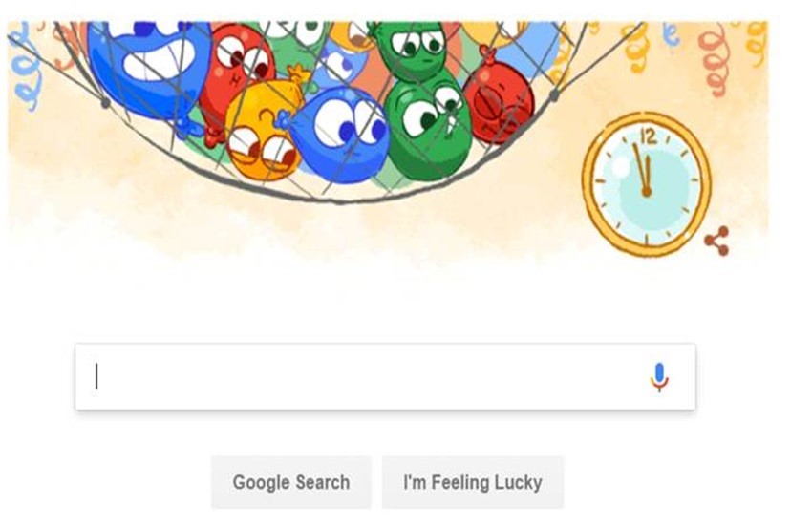Start voice search with the microphone icon
The image size is (812, 525).
click(659, 377)
